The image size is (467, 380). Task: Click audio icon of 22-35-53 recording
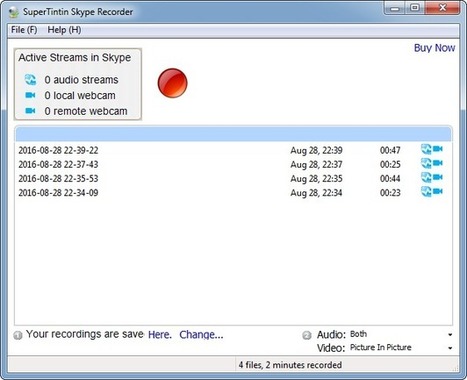point(426,177)
